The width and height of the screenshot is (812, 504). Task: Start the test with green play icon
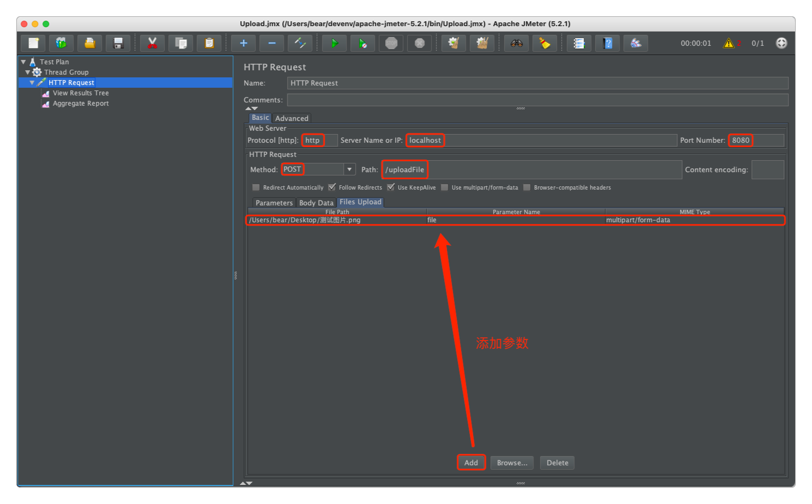tap(335, 43)
